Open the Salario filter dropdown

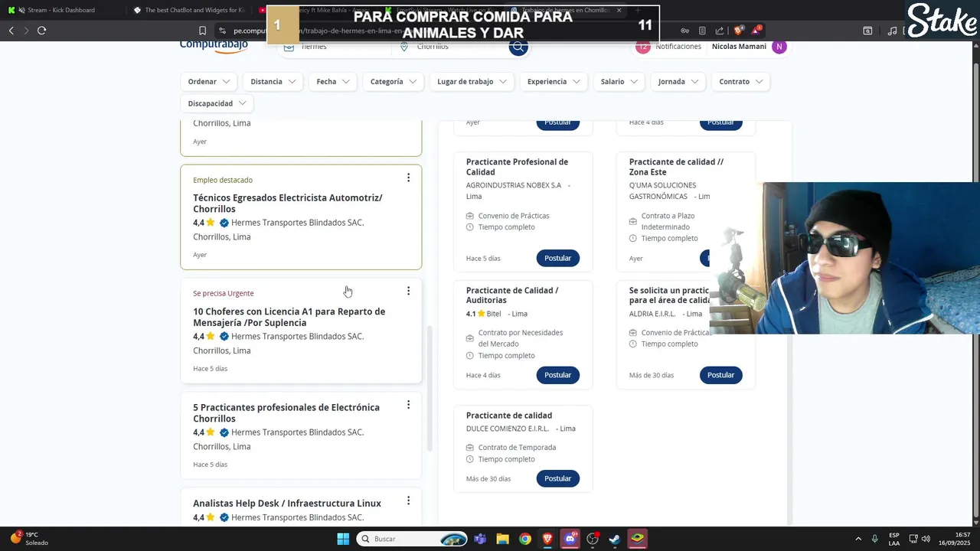tap(619, 82)
